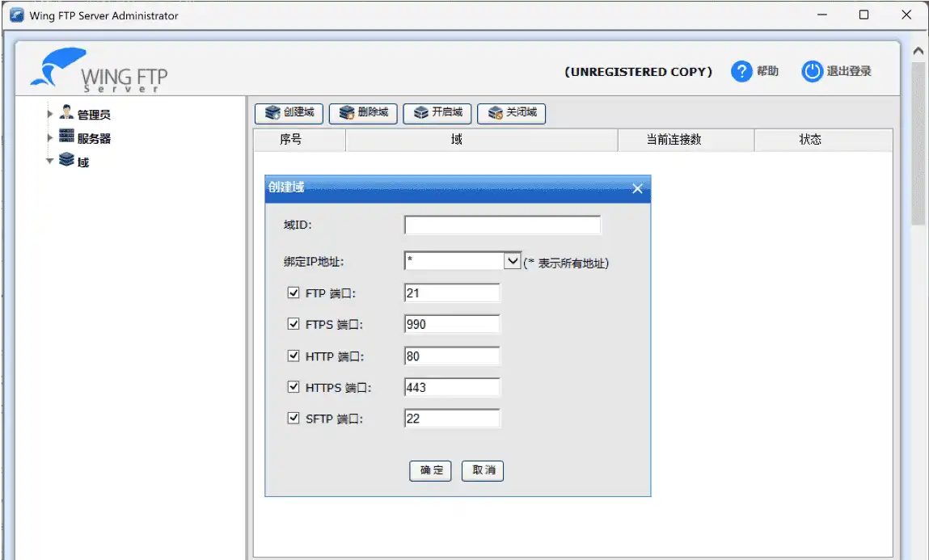Click the FTPS port field showing 990
The height and width of the screenshot is (560, 929).
[x=452, y=324]
